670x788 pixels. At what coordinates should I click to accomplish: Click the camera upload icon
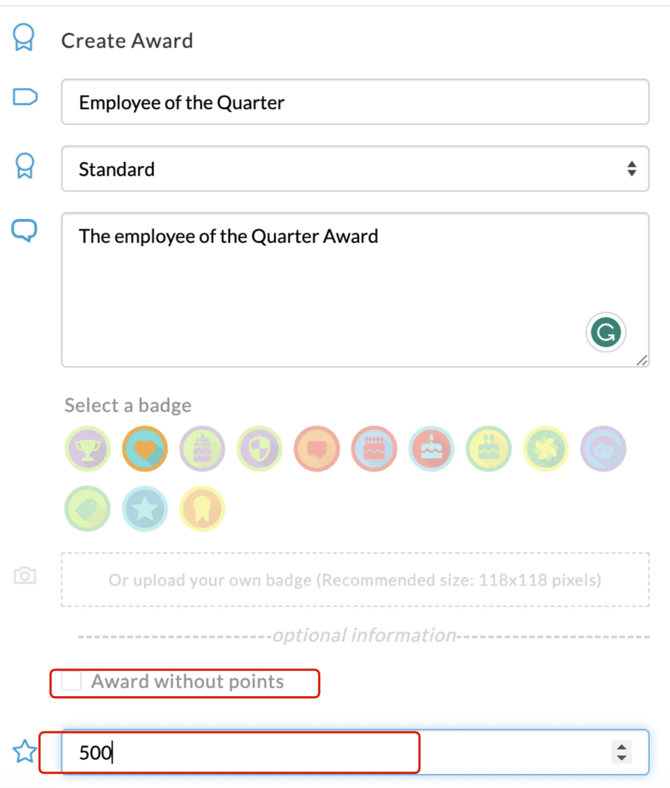(x=25, y=575)
